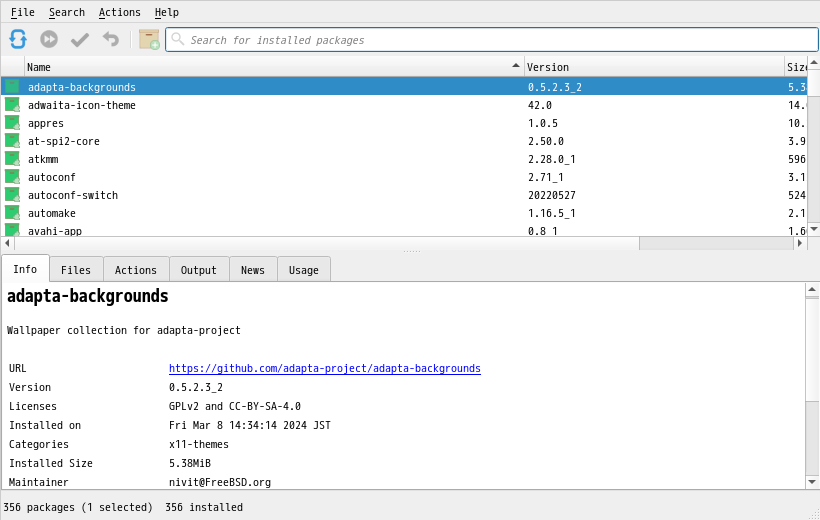Click the refresh package database icon
Image resolution: width=820 pixels, height=520 pixels.
click(x=18, y=39)
